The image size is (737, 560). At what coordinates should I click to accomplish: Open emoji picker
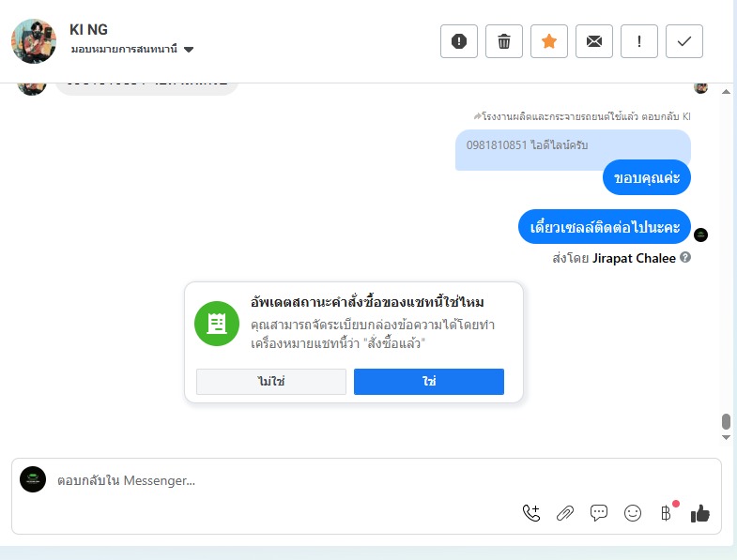[633, 513]
